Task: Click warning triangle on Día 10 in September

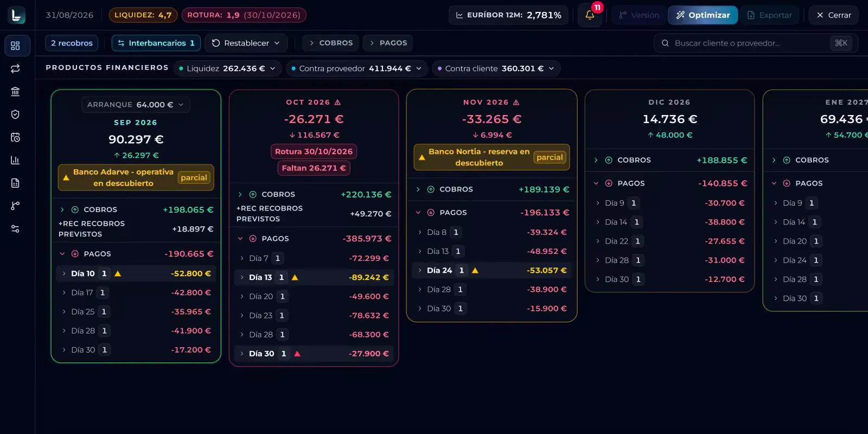Action: [118, 273]
